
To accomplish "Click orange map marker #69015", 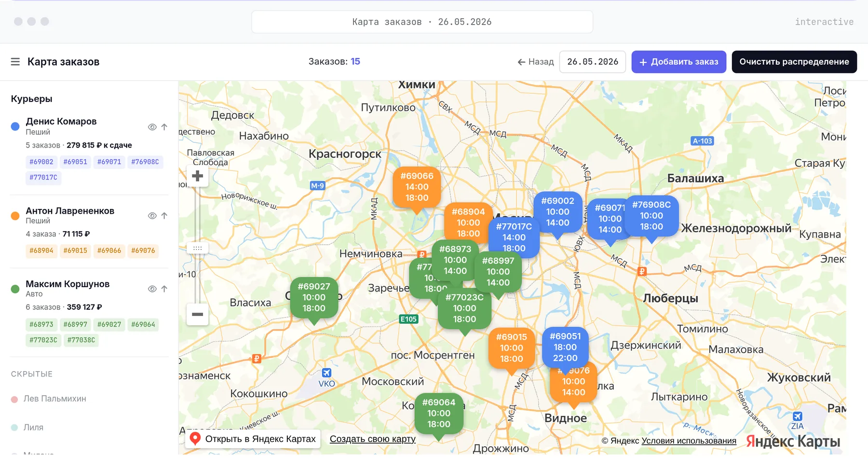I will [512, 348].
